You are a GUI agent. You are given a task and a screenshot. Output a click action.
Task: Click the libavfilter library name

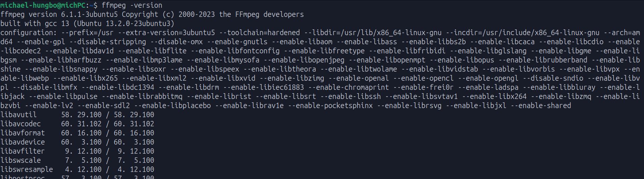(x=23, y=151)
